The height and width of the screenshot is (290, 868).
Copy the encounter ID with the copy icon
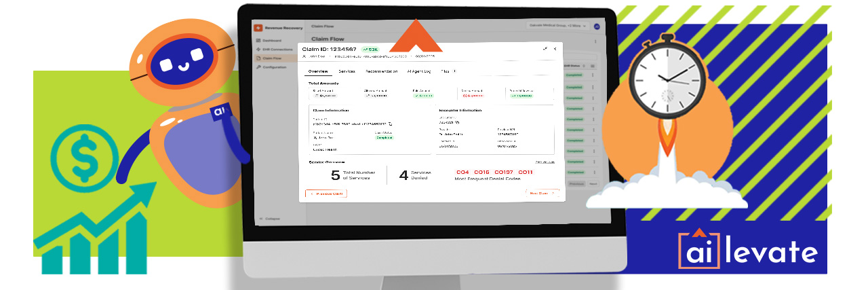(x=457, y=122)
